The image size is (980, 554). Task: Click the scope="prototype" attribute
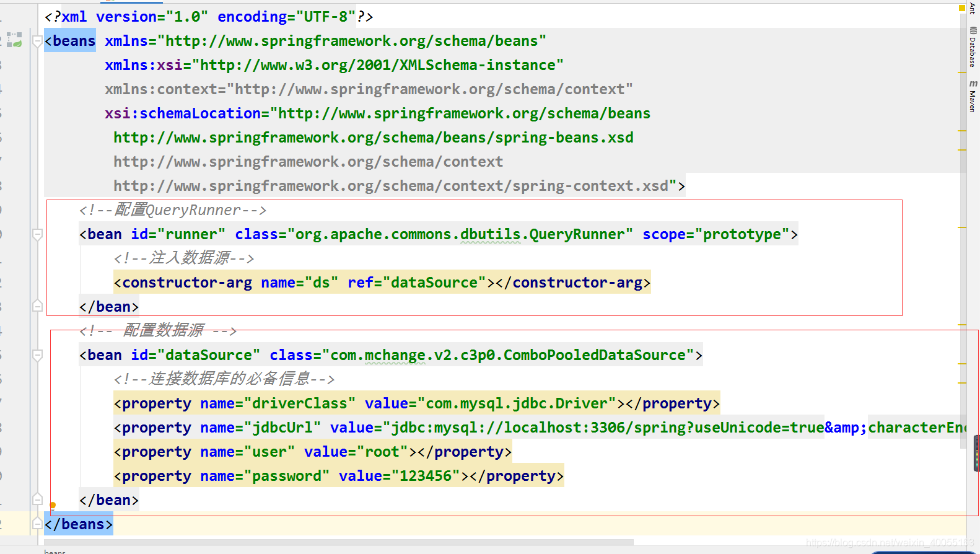point(716,234)
